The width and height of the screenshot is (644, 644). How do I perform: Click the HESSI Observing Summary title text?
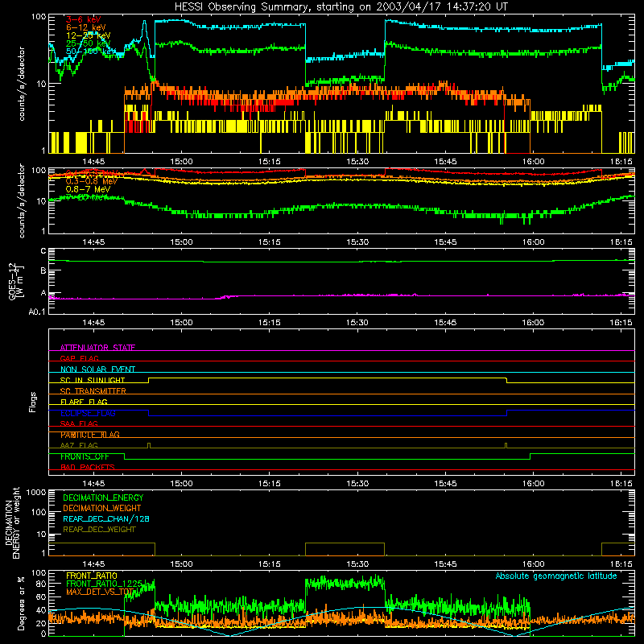click(x=341, y=7)
